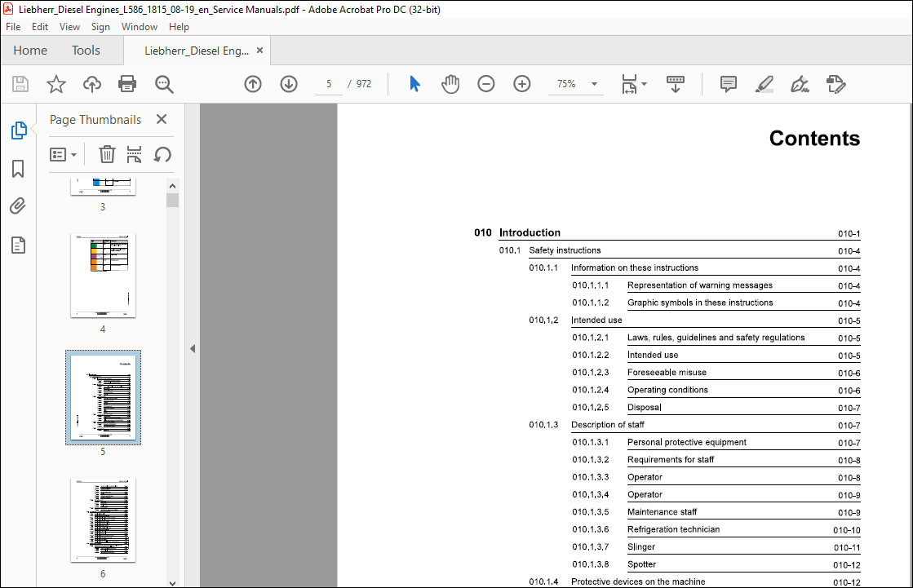Zoom out with the minus button
913x588 pixels.
(x=485, y=85)
